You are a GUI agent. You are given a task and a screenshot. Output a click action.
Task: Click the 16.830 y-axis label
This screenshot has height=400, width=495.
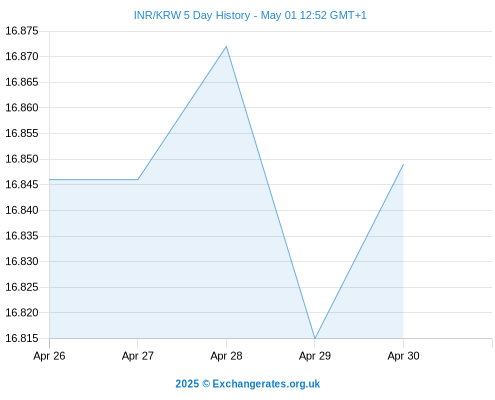[x=22, y=261]
